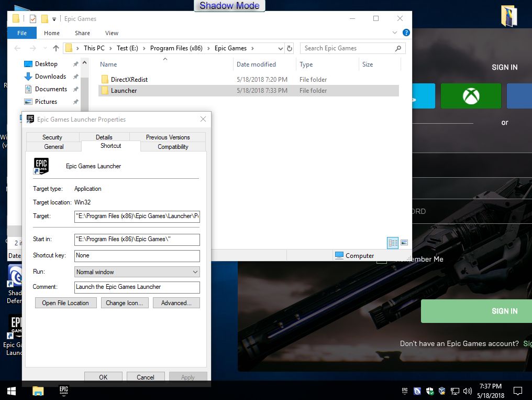Screen dimensions: 532x400
Task: Open Shadow Defender tray icon
Action: [x=417, y=391]
